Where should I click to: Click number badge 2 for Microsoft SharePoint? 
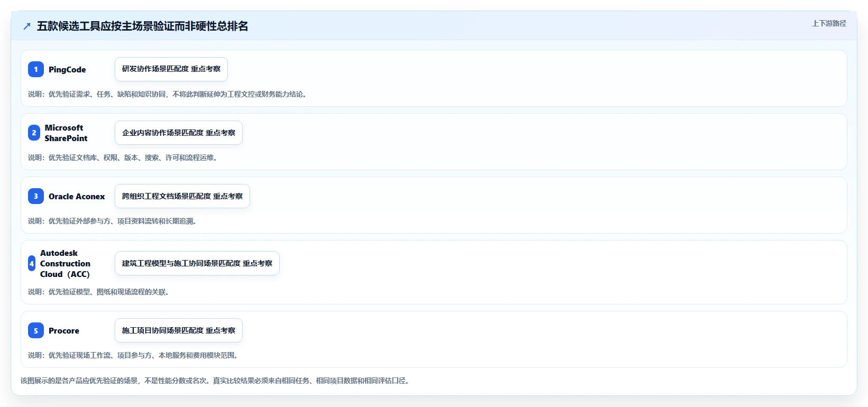pos(34,133)
